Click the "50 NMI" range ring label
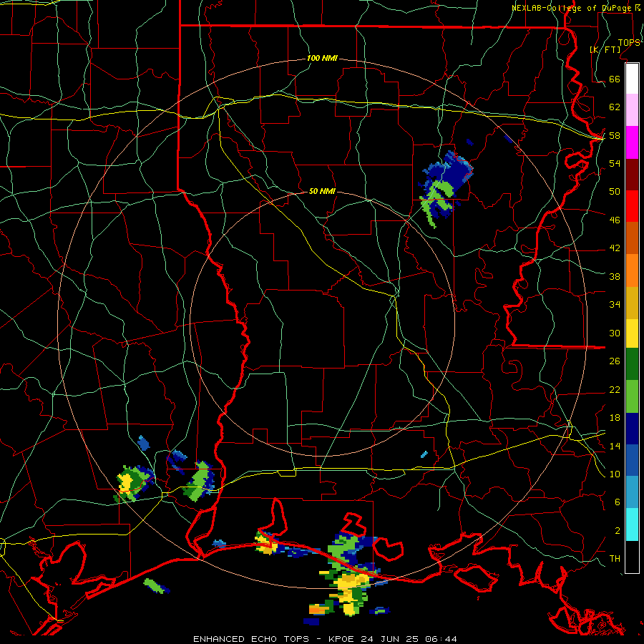This screenshot has width=644, height=644. pos(322,191)
